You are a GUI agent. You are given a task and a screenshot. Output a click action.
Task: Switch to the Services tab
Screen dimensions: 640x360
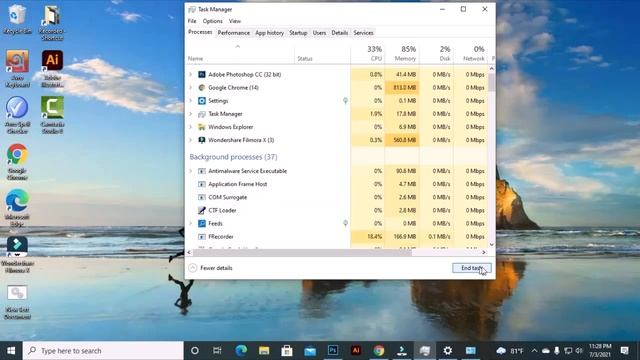pyautogui.click(x=363, y=33)
